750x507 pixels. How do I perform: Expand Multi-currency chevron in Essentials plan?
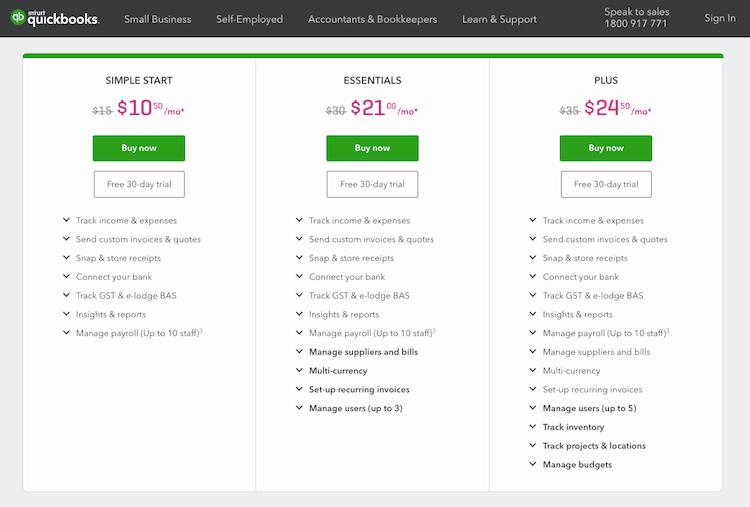(x=299, y=371)
